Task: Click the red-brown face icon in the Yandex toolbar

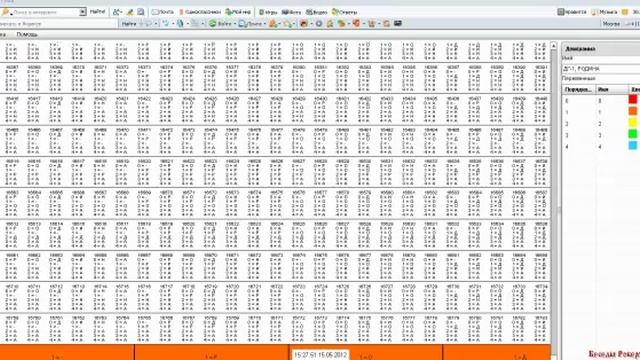Action: click(x=303, y=24)
